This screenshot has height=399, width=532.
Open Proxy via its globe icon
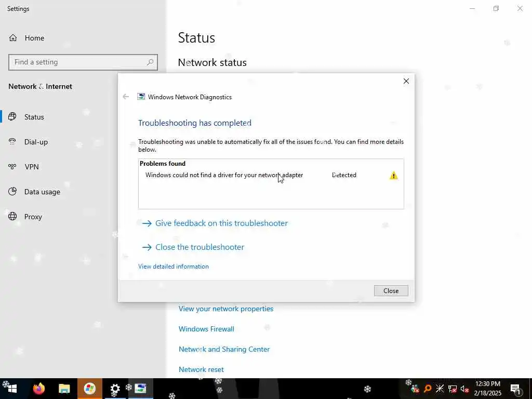12,217
